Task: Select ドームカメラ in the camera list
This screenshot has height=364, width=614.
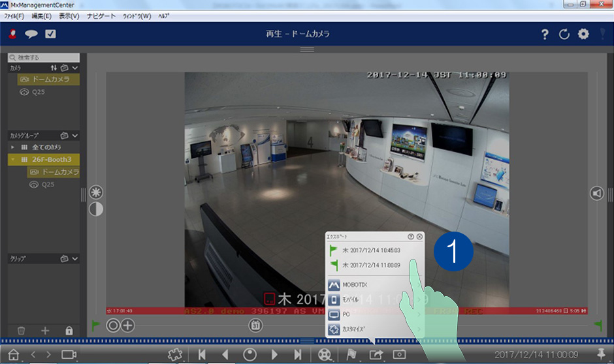Action: click(48, 80)
